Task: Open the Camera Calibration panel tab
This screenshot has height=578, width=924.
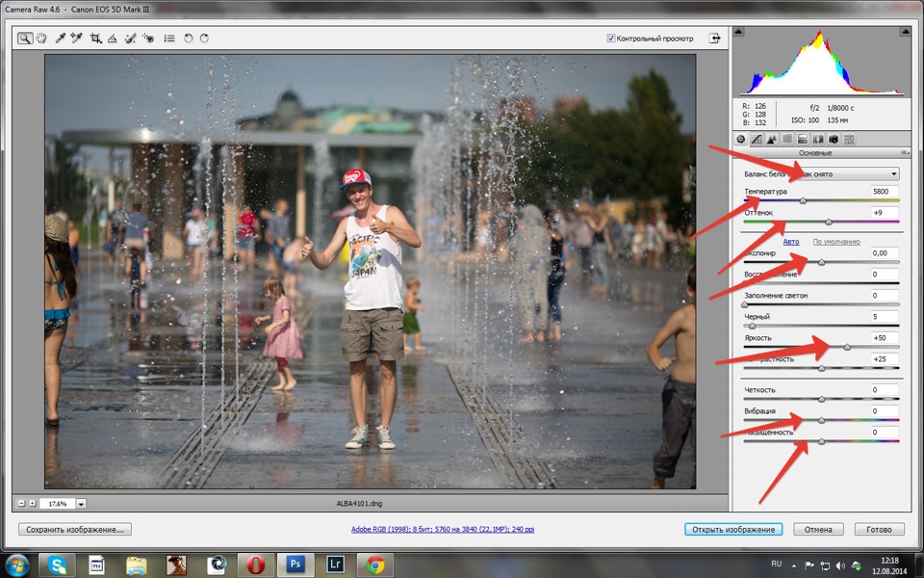Action: pos(834,139)
